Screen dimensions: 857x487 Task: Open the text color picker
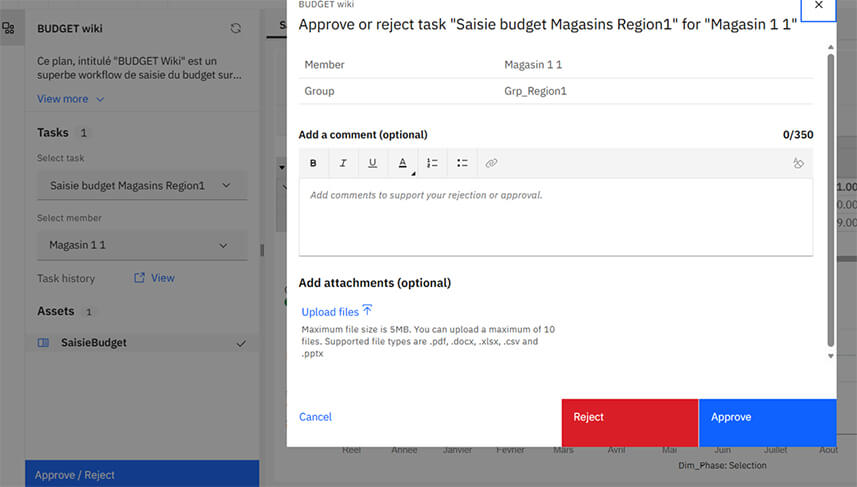(403, 163)
